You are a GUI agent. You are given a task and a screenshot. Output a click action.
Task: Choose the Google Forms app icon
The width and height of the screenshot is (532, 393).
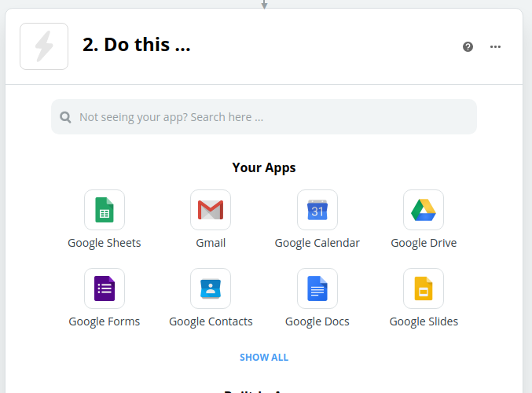(105, 288)
